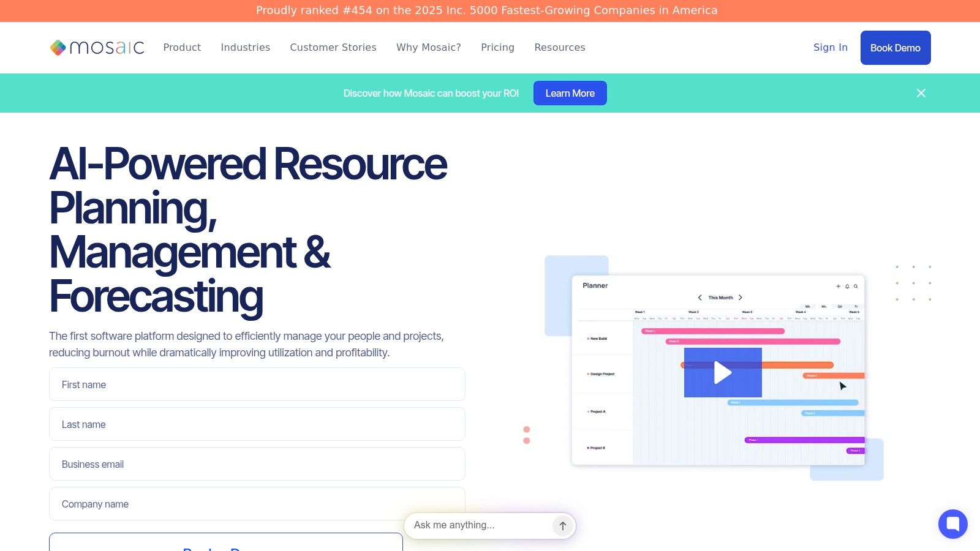Image resolution: width=980 pixels, height=551 pixels.
Task: Go to Pricing page
Action: [x=497, y=47]
